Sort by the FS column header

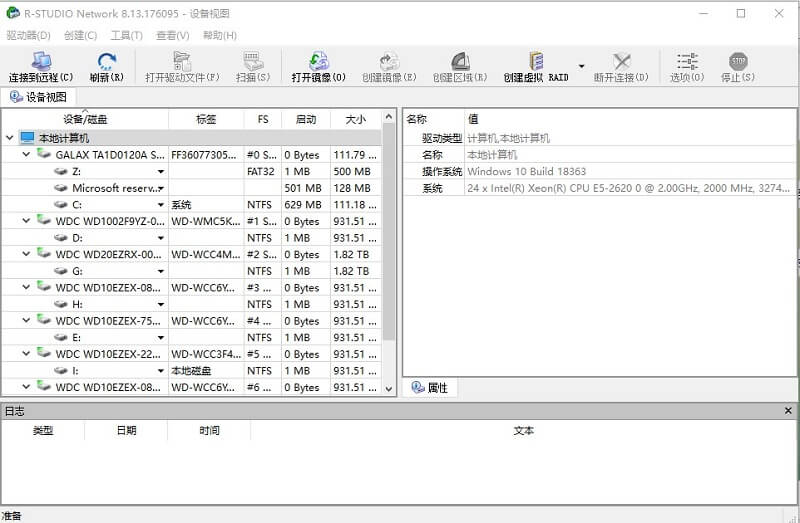tap(263, 119)
